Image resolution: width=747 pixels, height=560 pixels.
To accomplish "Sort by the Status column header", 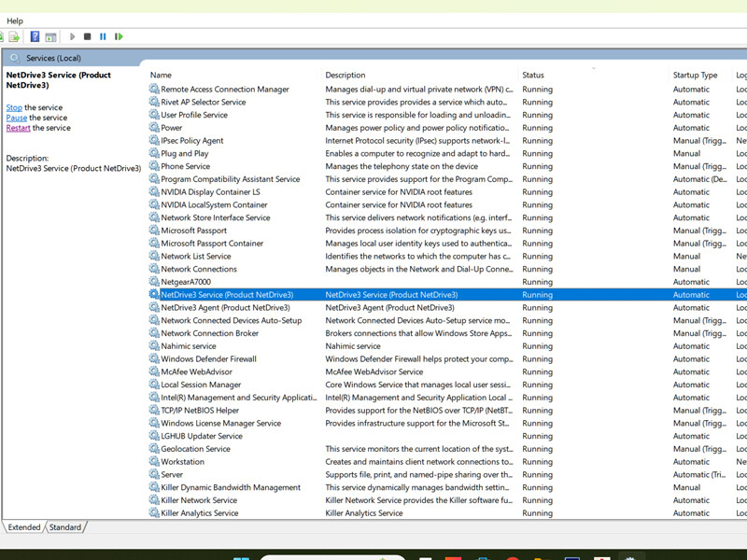I will [x=533, y=76].
